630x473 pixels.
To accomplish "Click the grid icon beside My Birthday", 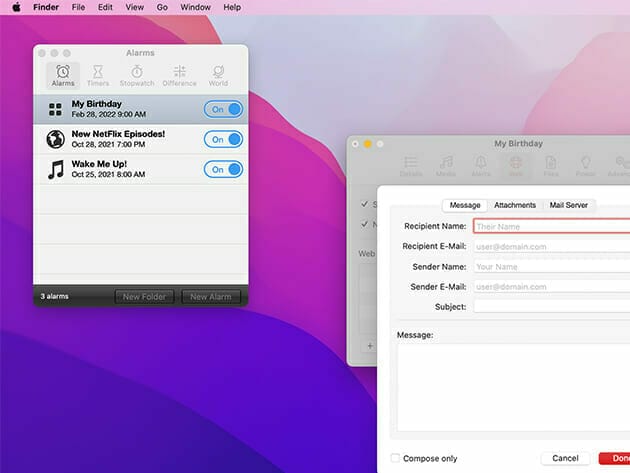I will [x=55, y=110].
